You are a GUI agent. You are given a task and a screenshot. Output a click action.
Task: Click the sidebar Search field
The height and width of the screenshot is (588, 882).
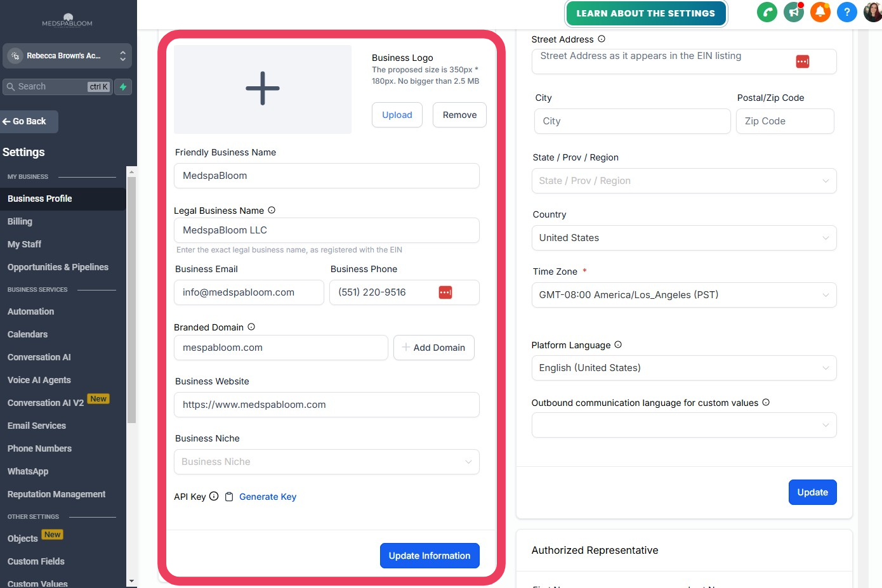click(x=58, y=87)
